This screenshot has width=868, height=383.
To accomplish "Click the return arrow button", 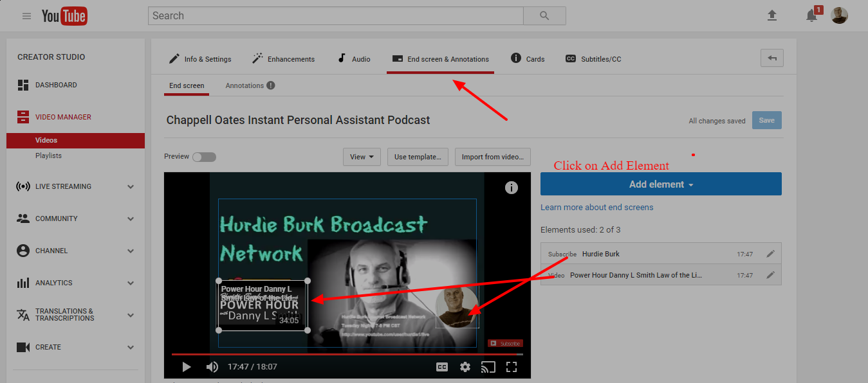I will pos(772,58).
